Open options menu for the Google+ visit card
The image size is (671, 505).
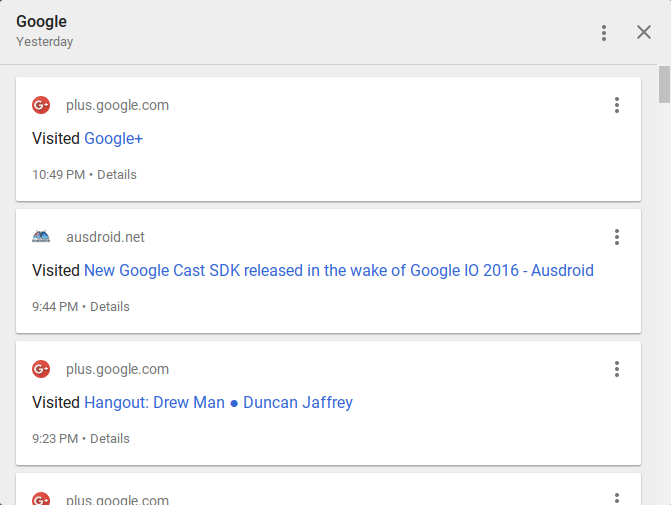[x=617, y=105]
